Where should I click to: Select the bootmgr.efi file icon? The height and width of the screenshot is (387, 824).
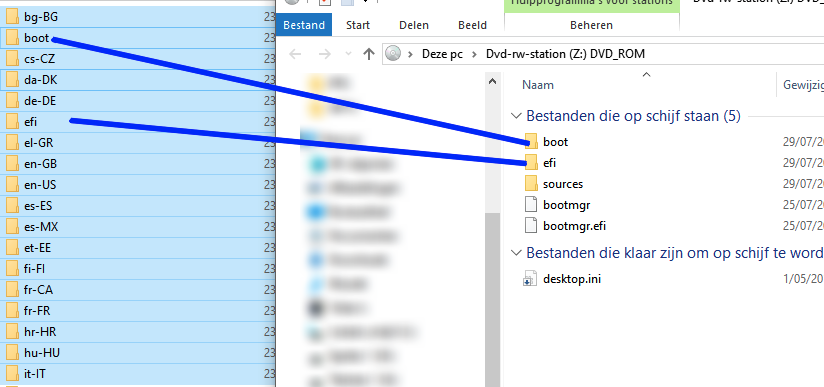click(x=531, y=226)
